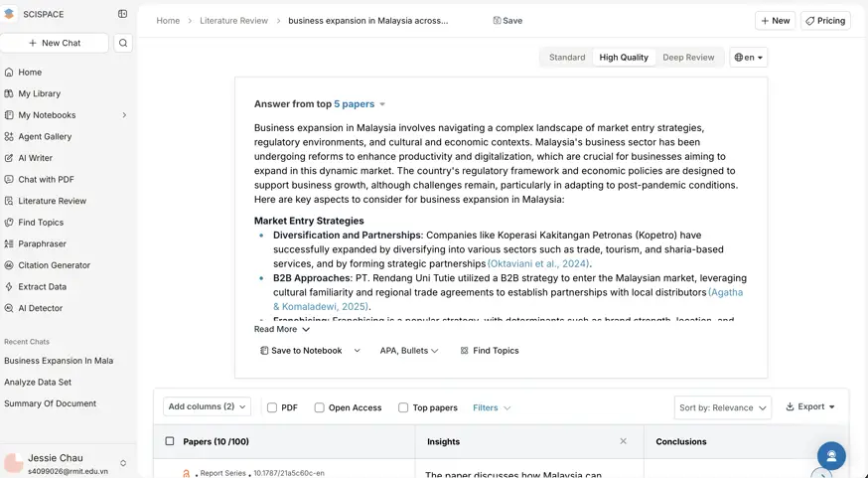Viewport: 868px width, 478px height.
Task: Click the Pricing tag icon
Action: pyautogui.click(x=809, y=21)
